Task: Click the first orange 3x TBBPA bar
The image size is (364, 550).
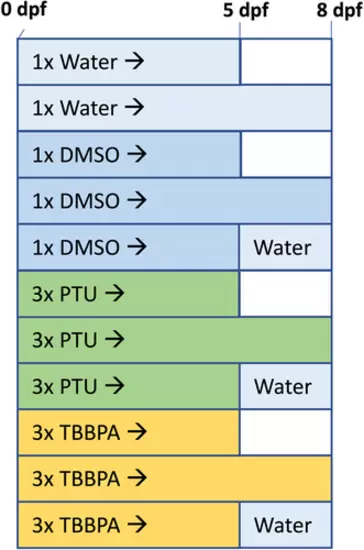Action: [128, 432]
